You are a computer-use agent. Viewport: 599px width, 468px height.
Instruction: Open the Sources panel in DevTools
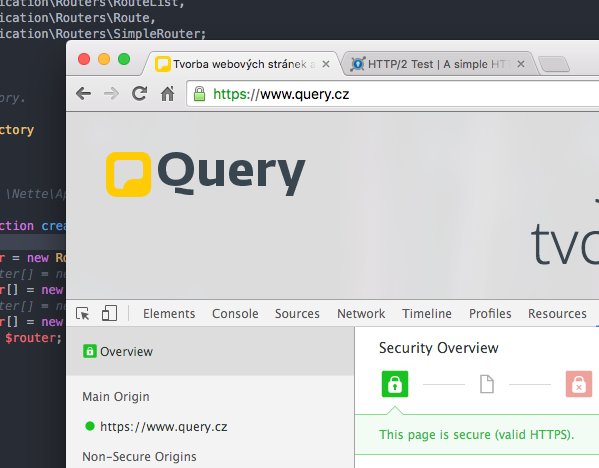point(297,314)
